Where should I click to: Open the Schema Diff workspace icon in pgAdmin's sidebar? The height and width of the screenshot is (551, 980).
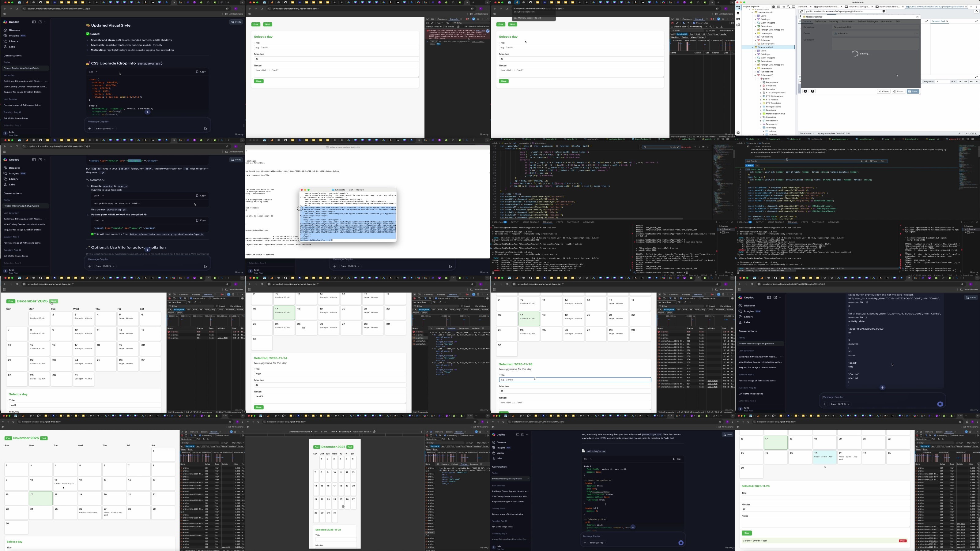[738, 25]
